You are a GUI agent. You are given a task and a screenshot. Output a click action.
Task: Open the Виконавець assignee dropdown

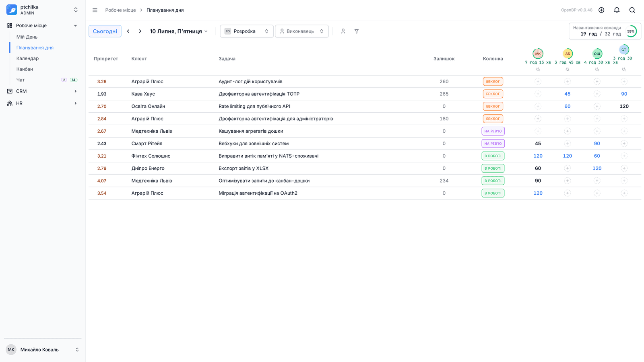pos(302,31)
